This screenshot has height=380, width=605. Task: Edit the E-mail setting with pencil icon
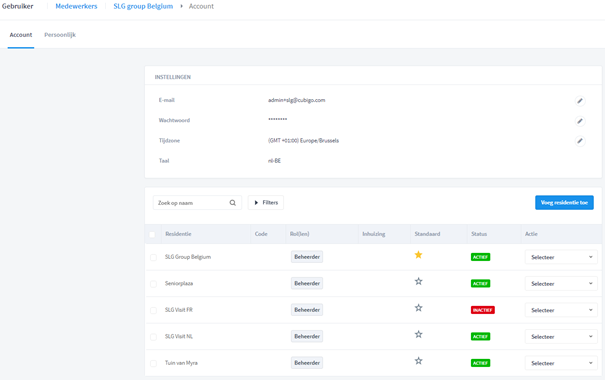[580, 101]
